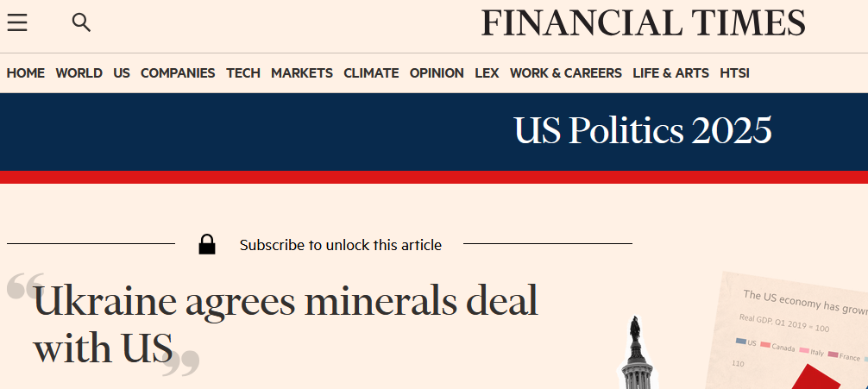Select Markets in navigation bar
The image size is (868, 389).
(x=302, y=73)
